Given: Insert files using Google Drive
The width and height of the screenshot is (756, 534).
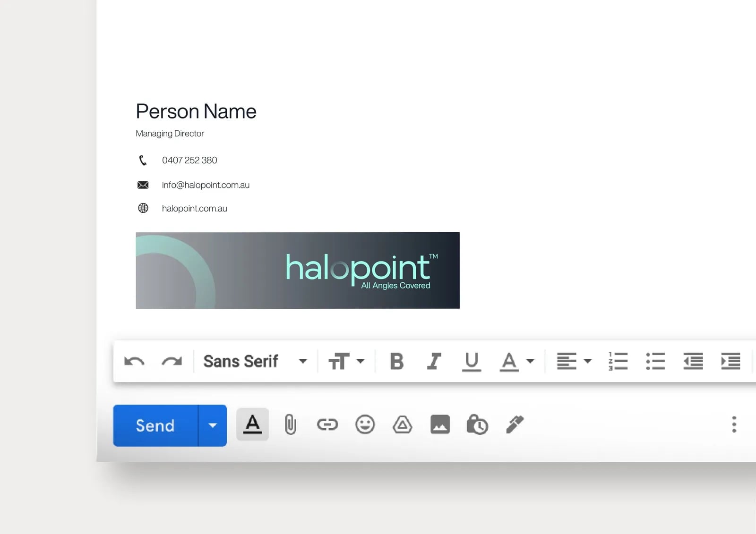Looking at the screenshot, I should click(402, 424).
